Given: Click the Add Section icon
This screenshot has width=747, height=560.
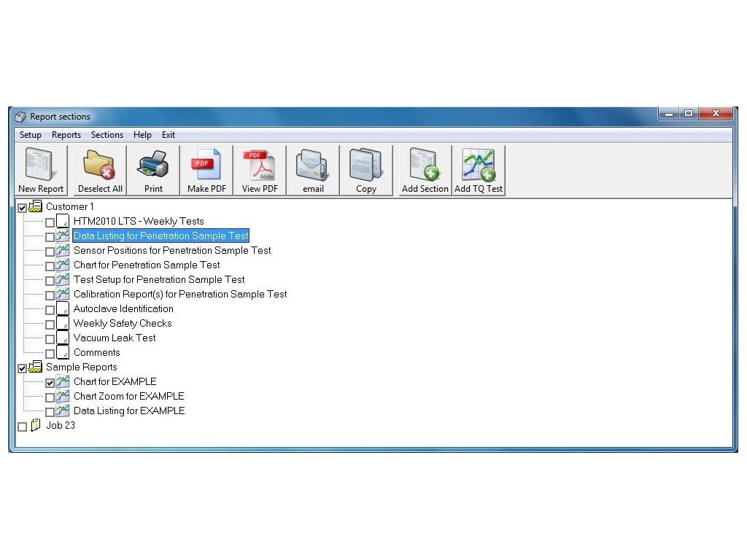Looking at the screenshot, I should 424,168.
